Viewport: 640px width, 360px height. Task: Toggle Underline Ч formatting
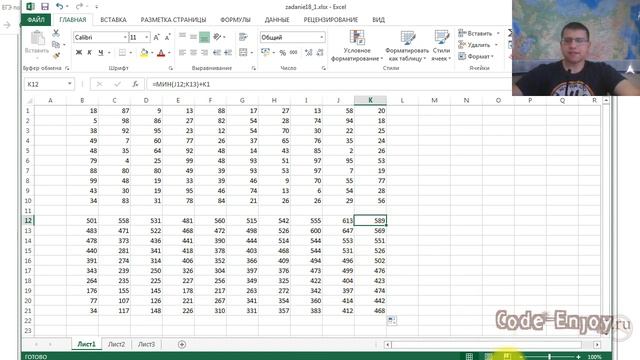tap(100, 53)
